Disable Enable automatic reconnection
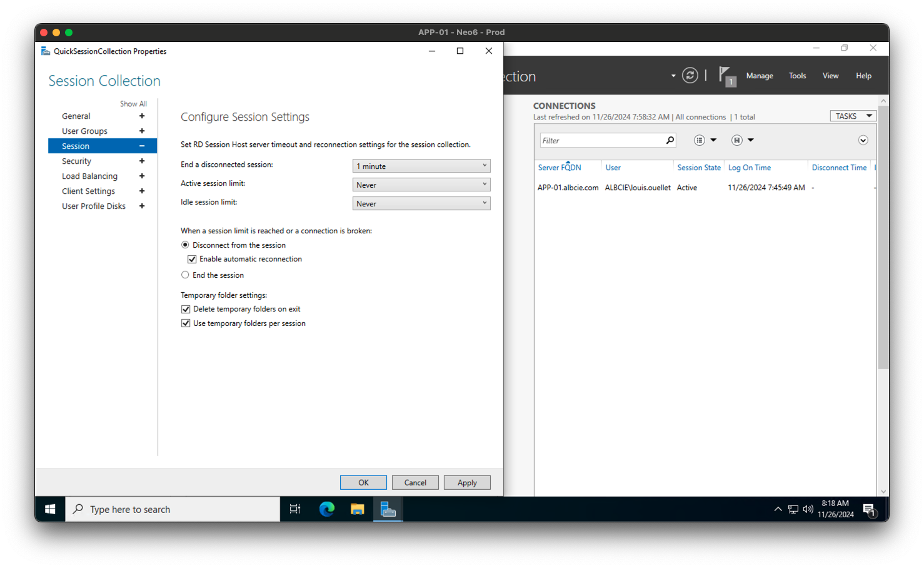This screenshot has height=568, width=924. 192,259
